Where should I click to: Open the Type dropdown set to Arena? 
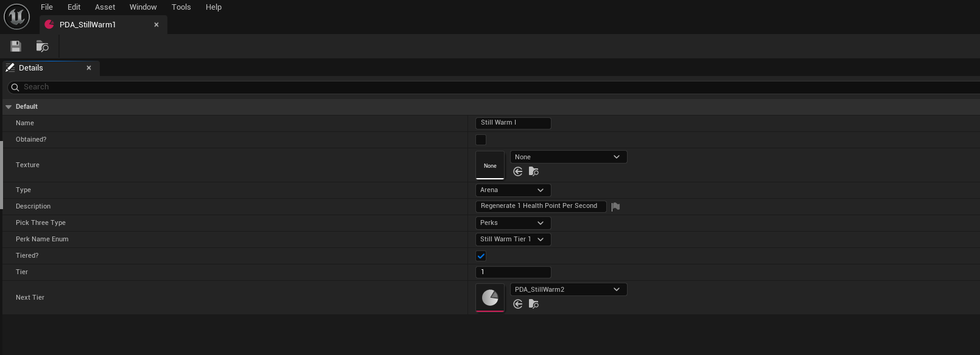[513, 190]
